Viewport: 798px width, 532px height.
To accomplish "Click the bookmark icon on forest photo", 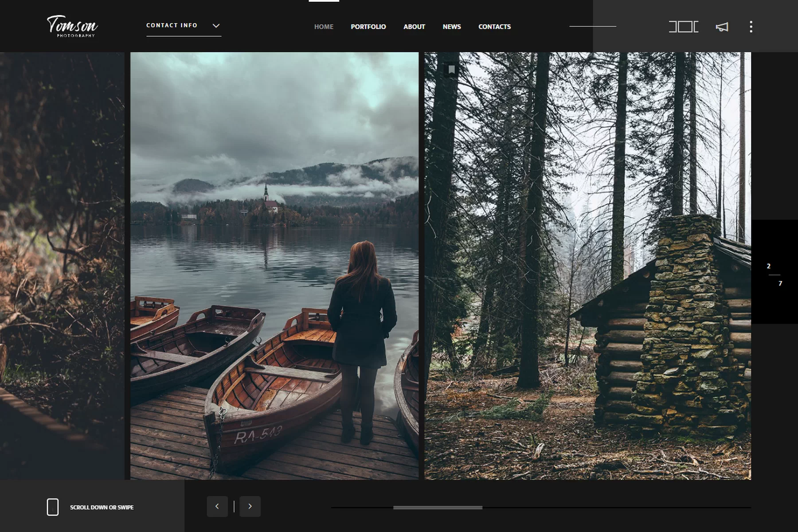I will tap(451, 70).
